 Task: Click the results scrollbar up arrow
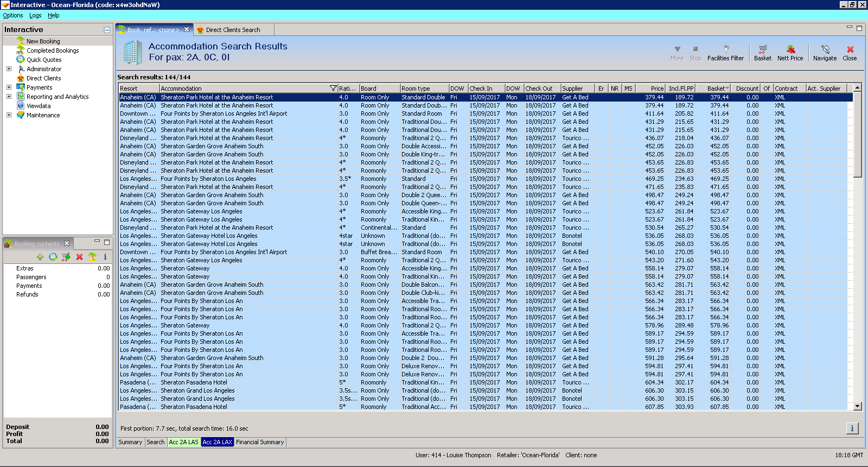pyautogui.click(x=857, y=88)
